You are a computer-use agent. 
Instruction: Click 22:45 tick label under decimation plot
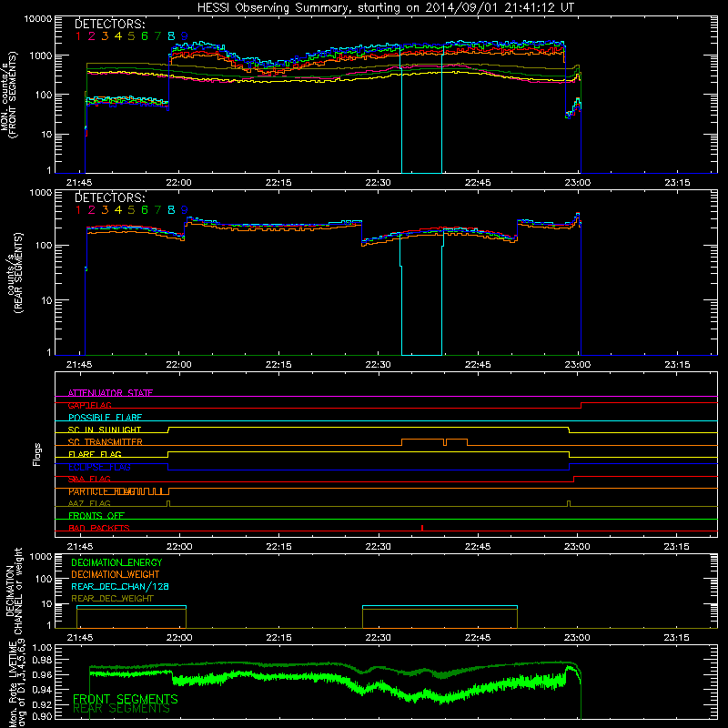pos(478,638)
